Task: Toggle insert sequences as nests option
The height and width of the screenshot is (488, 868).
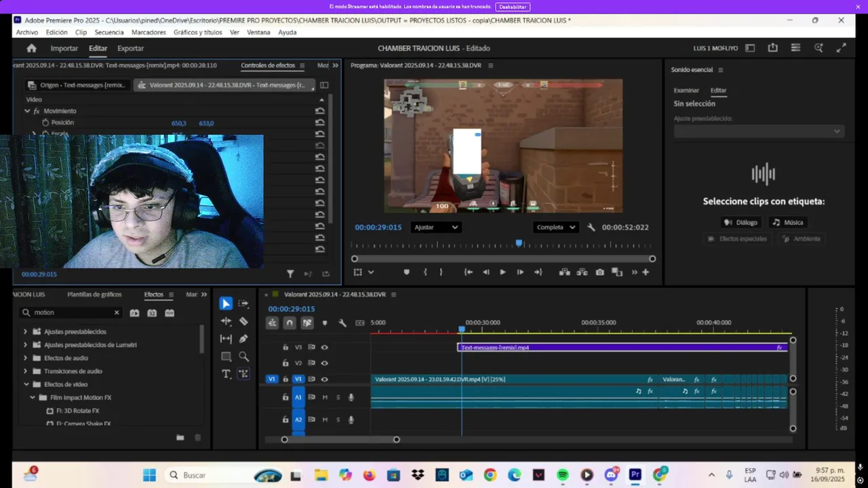Action: (272, 323)
